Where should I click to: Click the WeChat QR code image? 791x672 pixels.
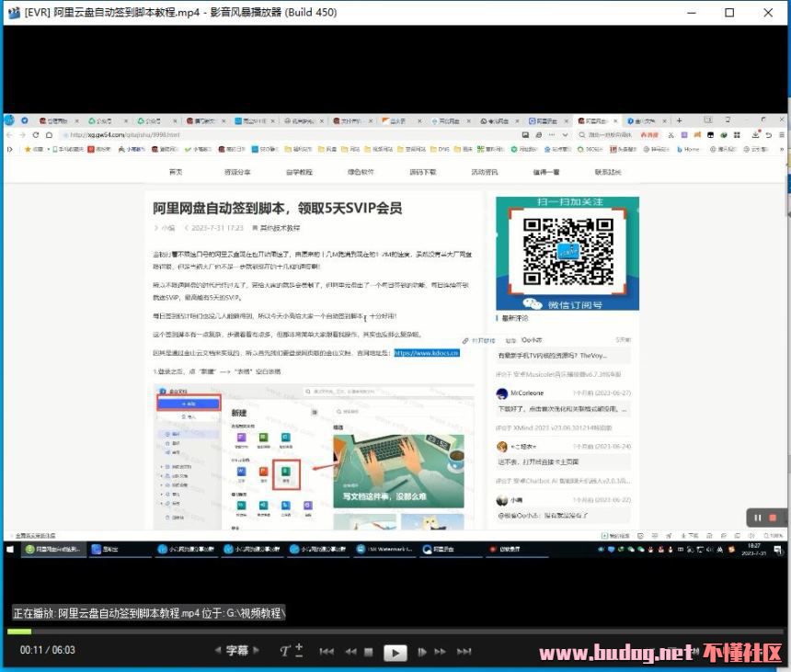(x=567, y=252)
